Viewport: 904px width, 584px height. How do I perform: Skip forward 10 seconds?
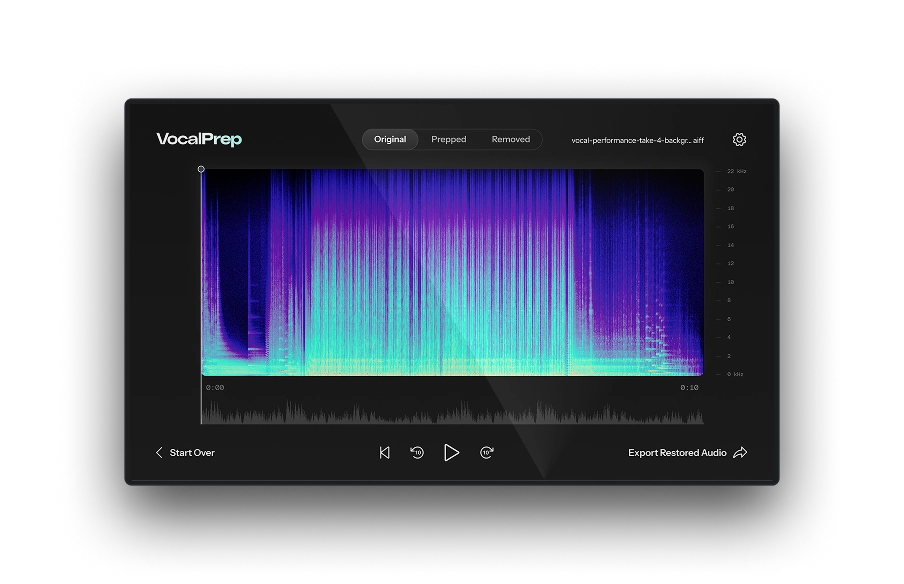click(x=486, y=452)
